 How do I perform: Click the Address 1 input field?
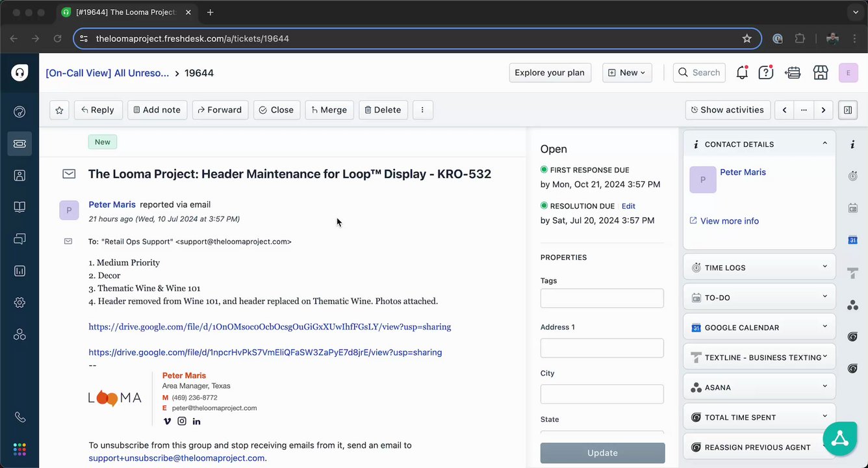tap(602, 348)
